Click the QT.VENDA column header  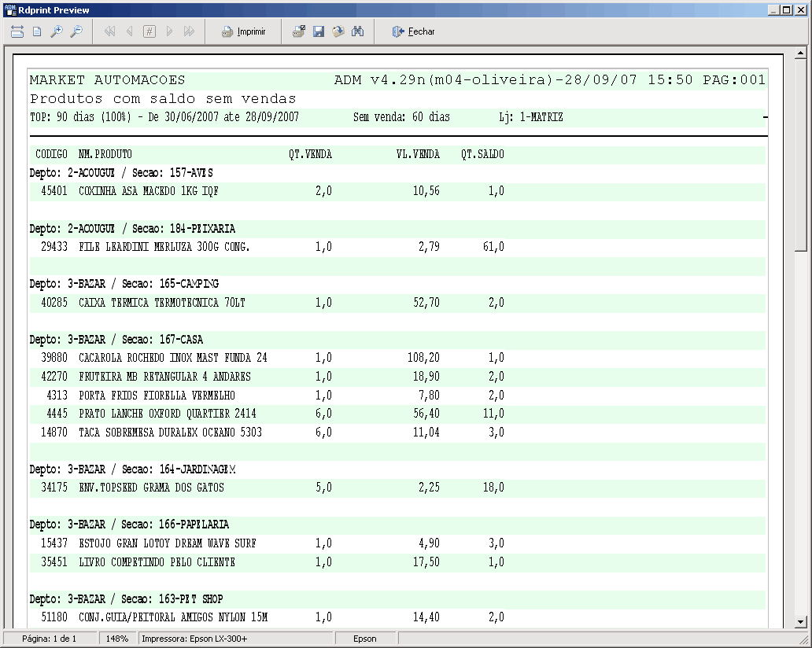[x=310, y=154]
